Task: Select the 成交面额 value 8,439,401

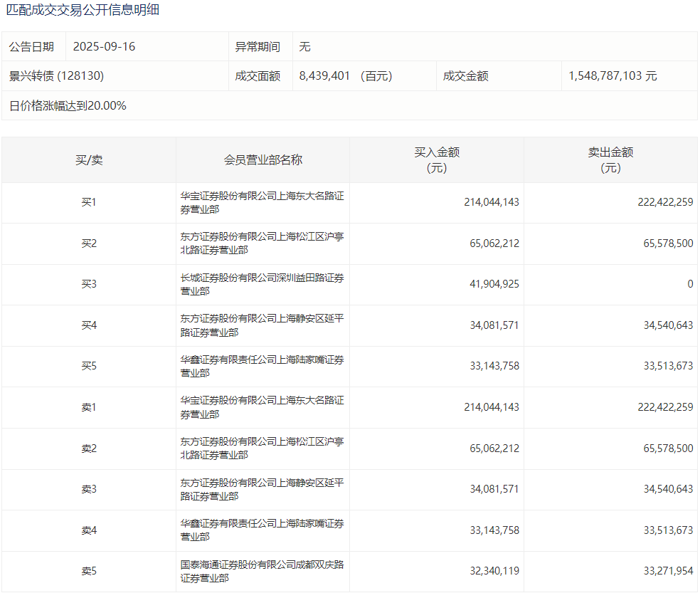Action: 324,76
